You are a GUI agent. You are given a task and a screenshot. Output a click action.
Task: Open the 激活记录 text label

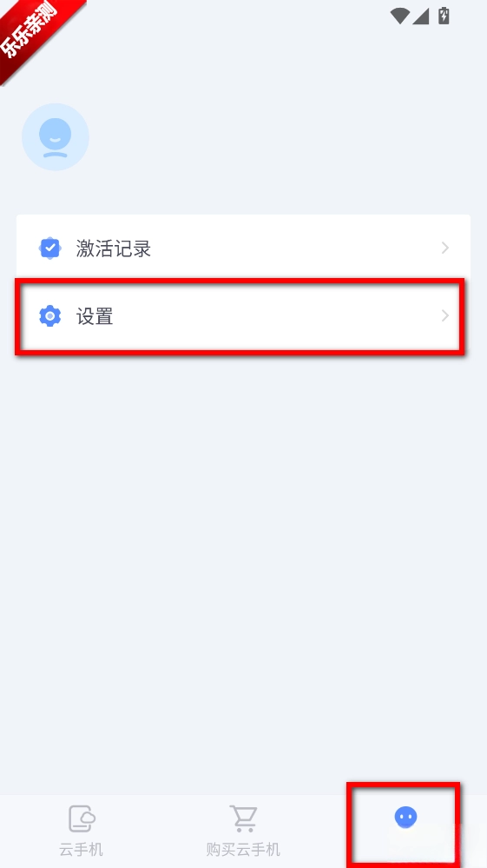coord(114,248)
